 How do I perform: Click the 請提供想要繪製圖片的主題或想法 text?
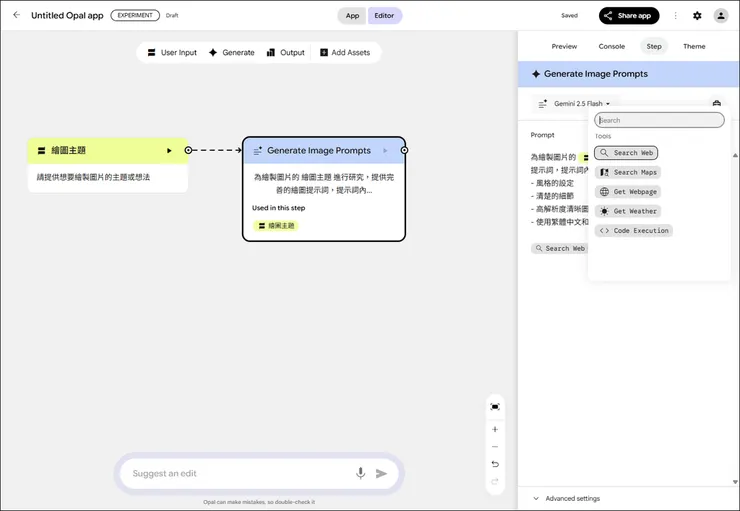pos(93,177)
